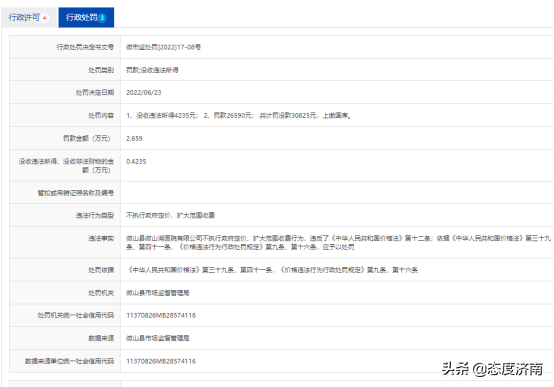
Task: Click the value 不执行政府定价、扩大范围收费
Action: [x=170, y=215]
